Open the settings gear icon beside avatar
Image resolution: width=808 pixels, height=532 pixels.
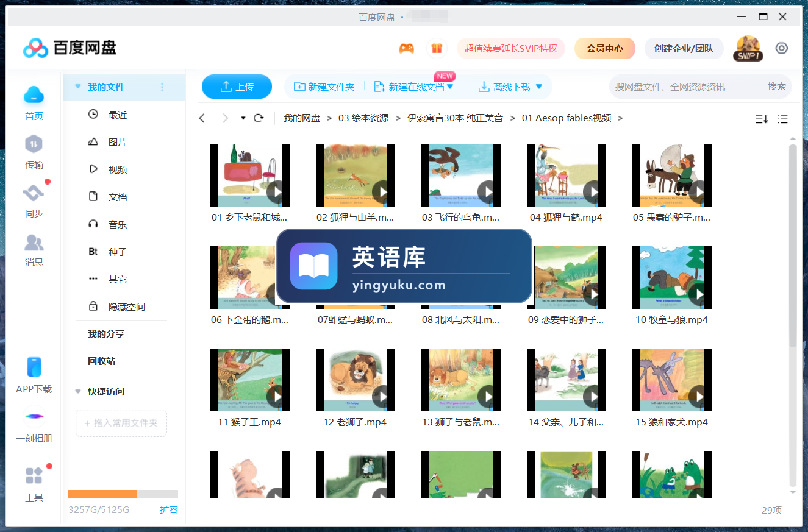tap(782, 48)
